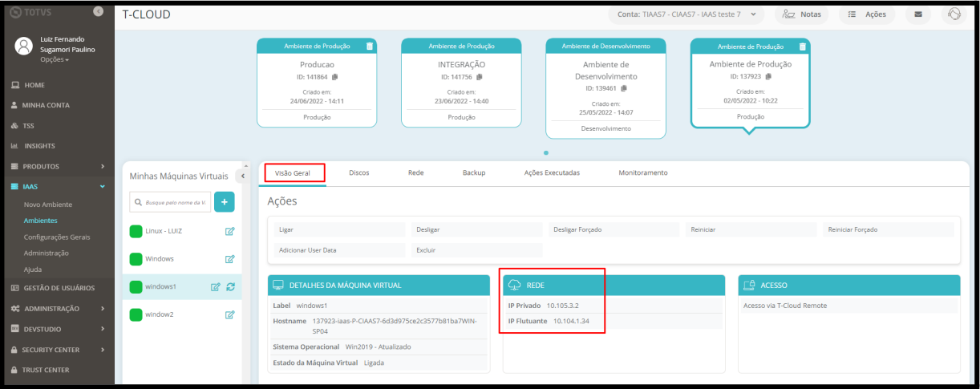Image resolution: width=980 pixels, height=389 pixels.
Task: Collapse the TOTVS sidebar with the arrow button
Action: point(99,13)
